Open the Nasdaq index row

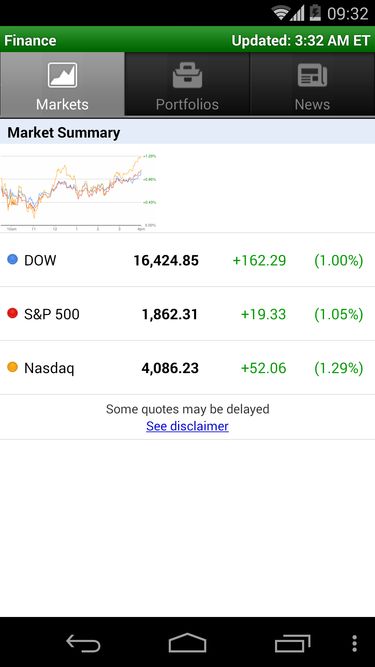[x=188, y=368]
